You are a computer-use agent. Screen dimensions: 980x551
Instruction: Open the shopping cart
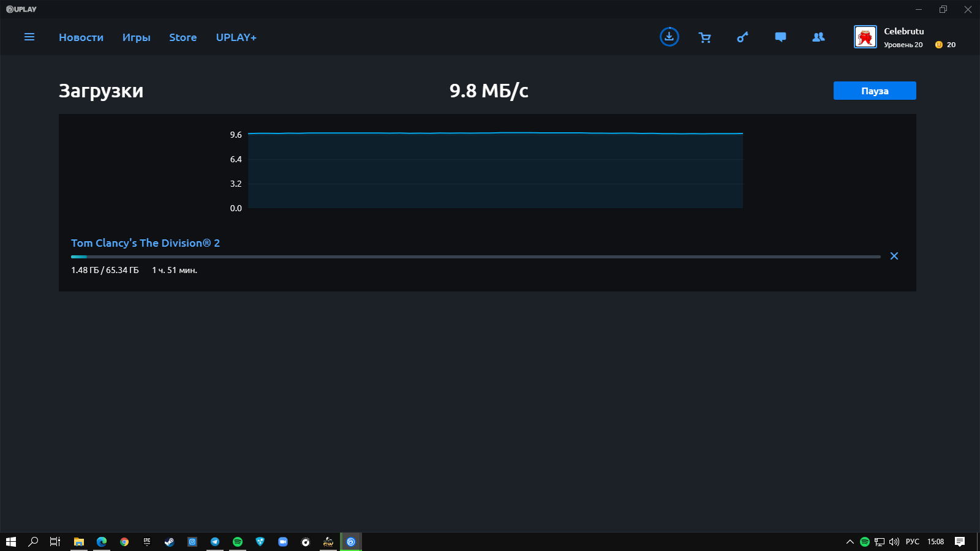(705, 37)
